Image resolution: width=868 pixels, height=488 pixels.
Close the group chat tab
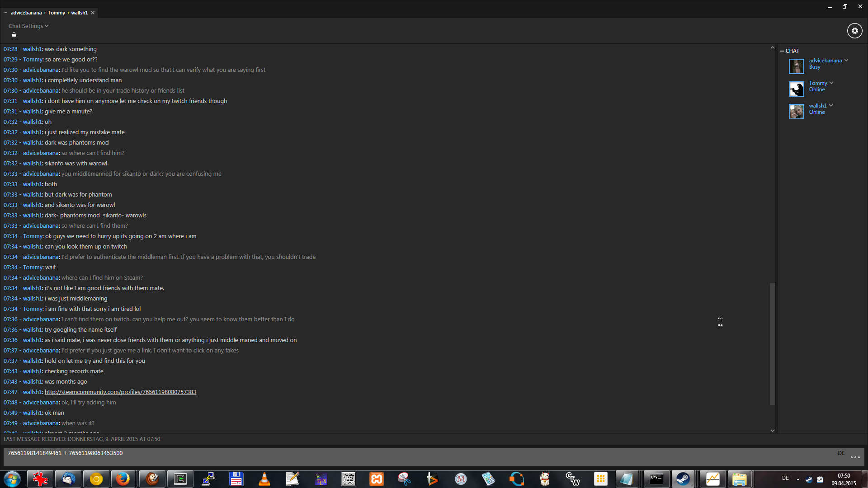pos(93,13)
